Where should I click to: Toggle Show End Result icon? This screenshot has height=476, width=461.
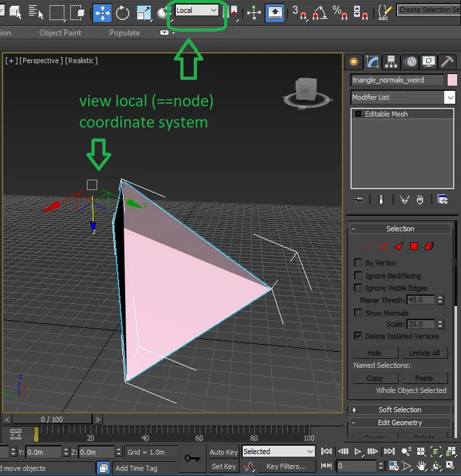pos(381,200)
